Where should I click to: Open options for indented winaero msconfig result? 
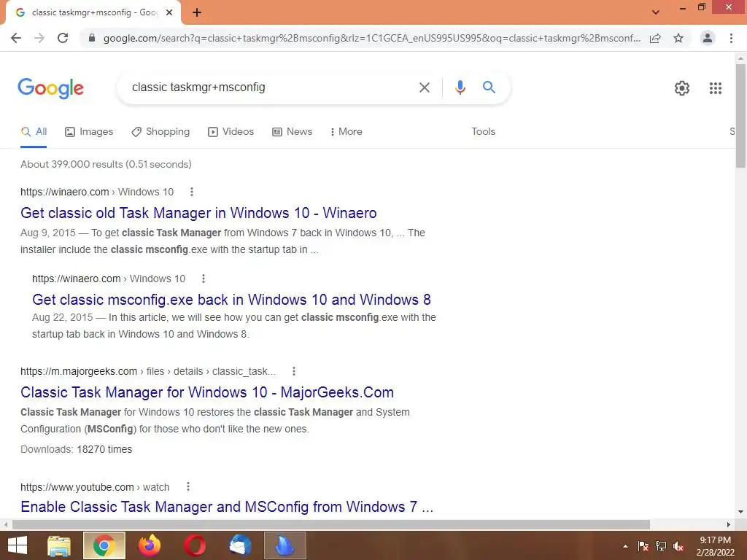click(x=204, y=279)
